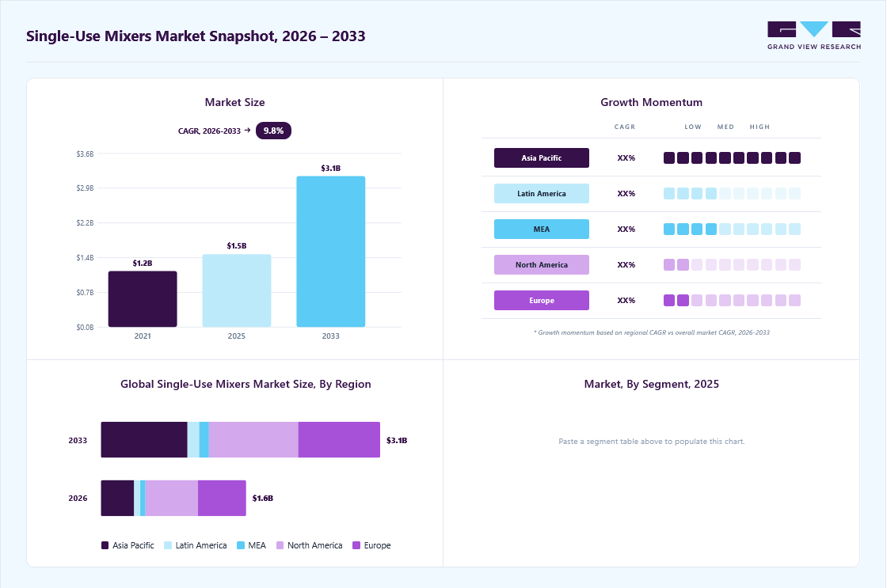
Task: Click the 2021 market size bar
Action: [143, 299]
